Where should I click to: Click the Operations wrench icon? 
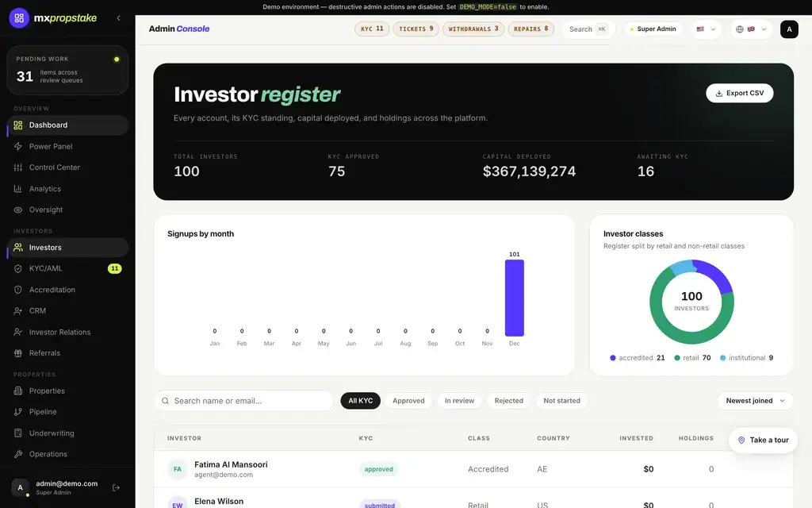[x=18, y=454]
